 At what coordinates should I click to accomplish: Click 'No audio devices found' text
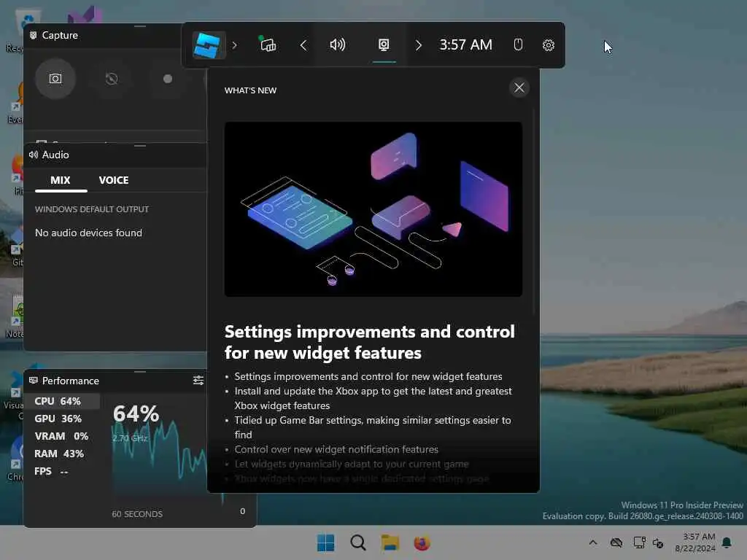coord(88,233)
